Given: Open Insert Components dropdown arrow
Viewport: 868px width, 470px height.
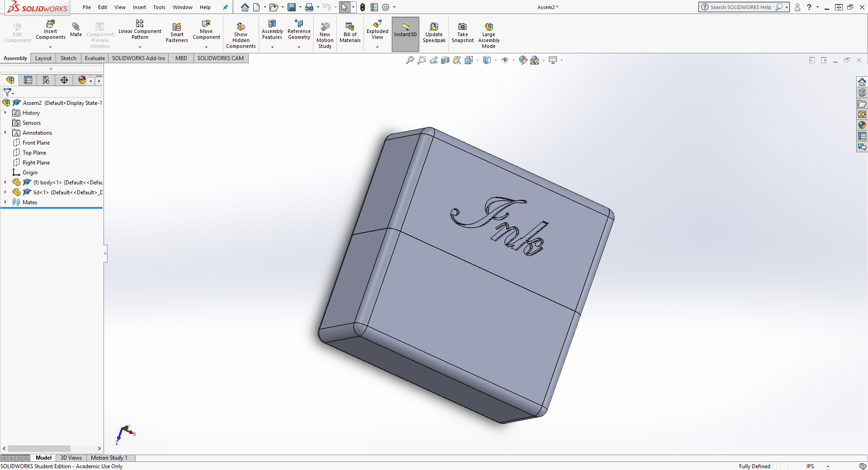Looking at the screenshot, I should click(50, 47).
